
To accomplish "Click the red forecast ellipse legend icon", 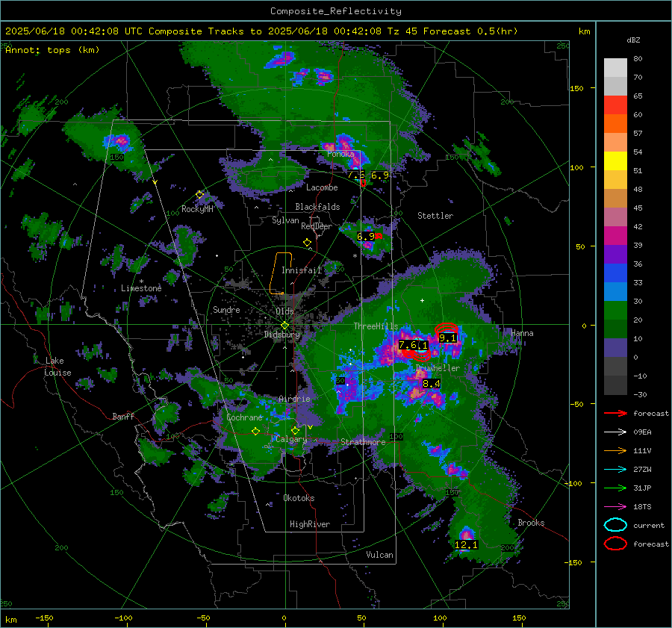I will (x=615, y=544).
